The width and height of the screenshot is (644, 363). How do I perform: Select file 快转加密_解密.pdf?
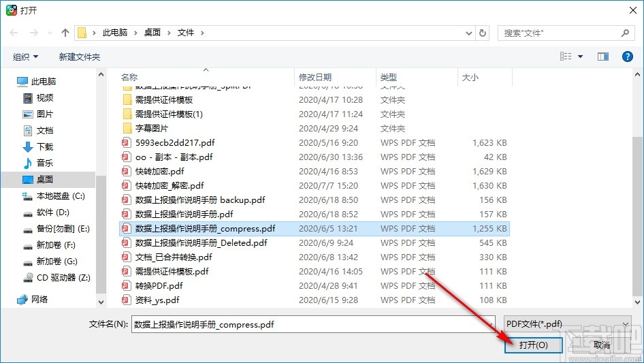tap(170, 186)
